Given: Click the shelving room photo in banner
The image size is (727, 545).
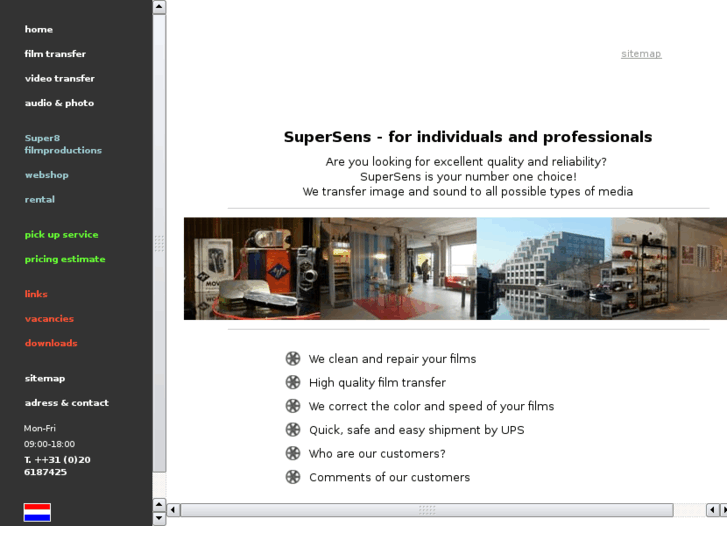Looking at the screenshot, I should tap(670, 269).
